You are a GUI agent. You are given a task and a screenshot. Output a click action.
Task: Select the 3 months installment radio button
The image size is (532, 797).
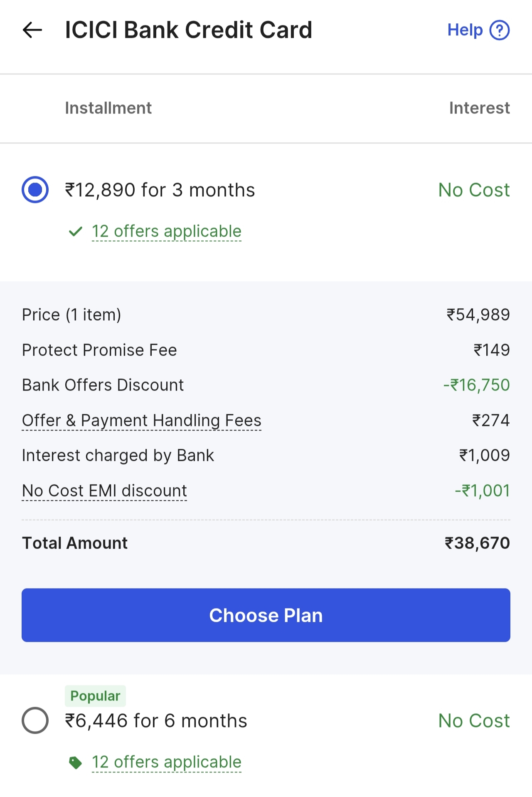(x=35, y=190)
